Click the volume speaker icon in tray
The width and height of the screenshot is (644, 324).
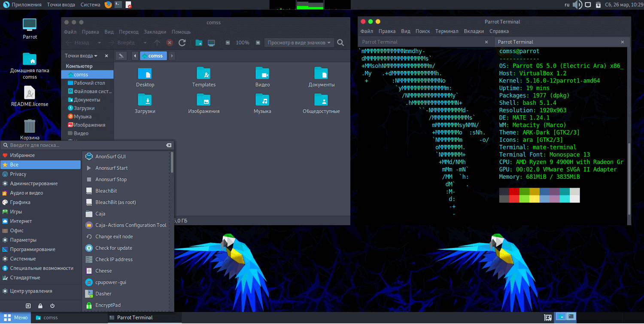577,5
